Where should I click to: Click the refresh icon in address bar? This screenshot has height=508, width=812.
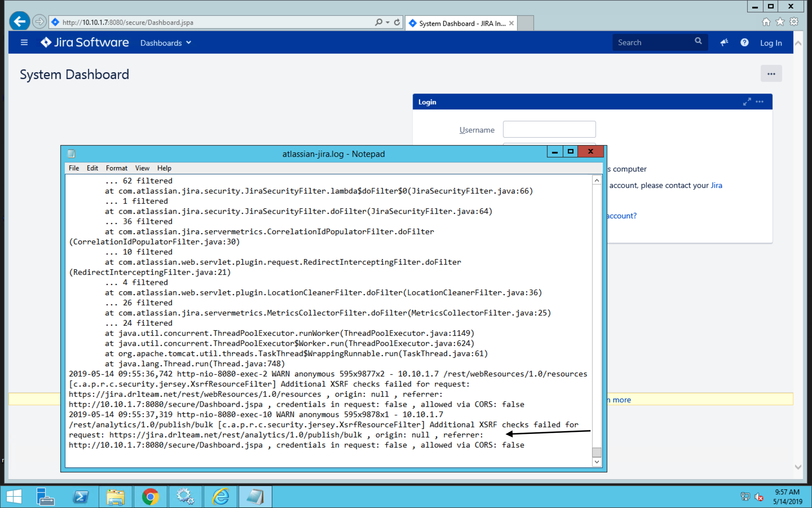(397, 22)
